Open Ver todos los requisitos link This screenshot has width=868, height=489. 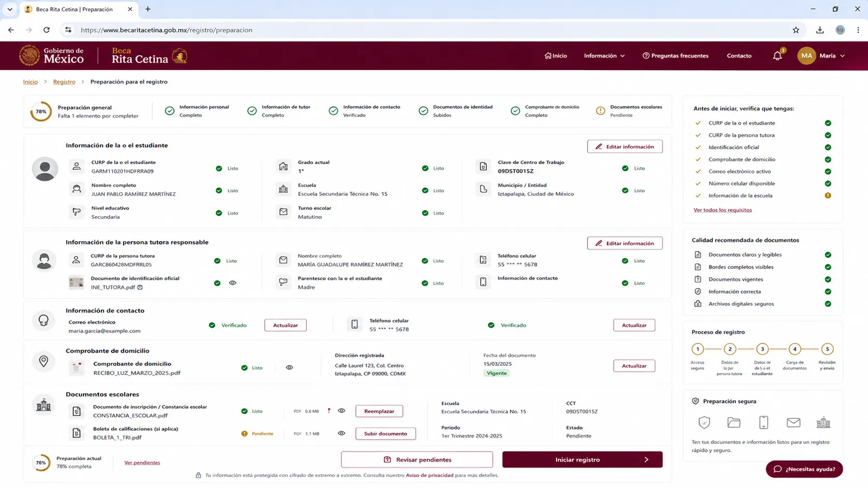point(723,210)
